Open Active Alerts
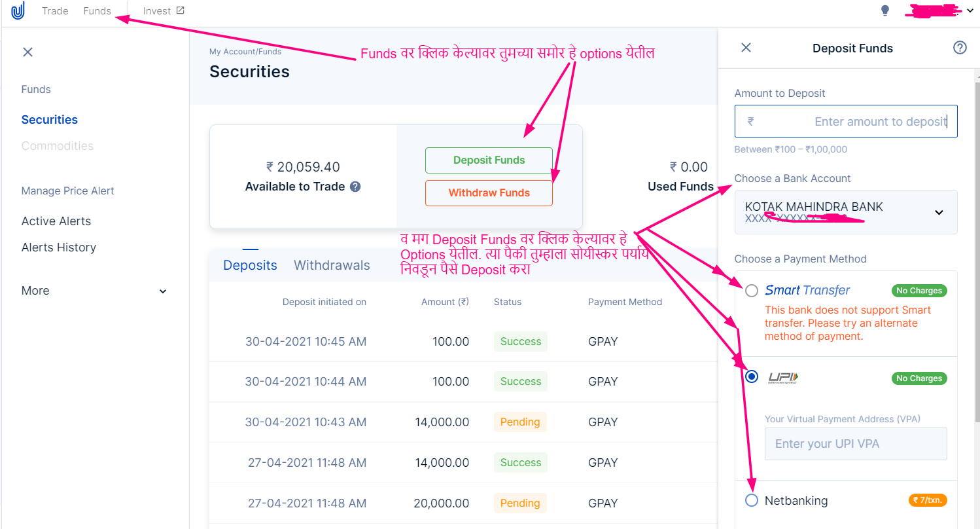The image size is (980, 529). pyautogui.click(x=56, y=221)
